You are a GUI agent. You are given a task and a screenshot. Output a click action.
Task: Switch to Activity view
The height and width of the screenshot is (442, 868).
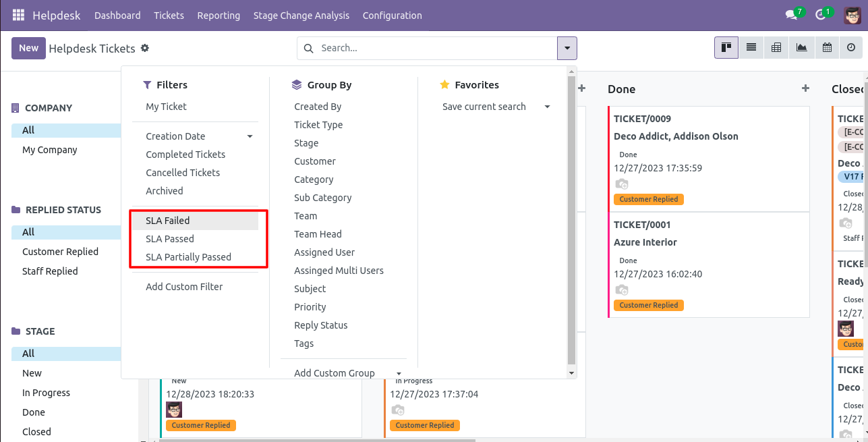851,48
